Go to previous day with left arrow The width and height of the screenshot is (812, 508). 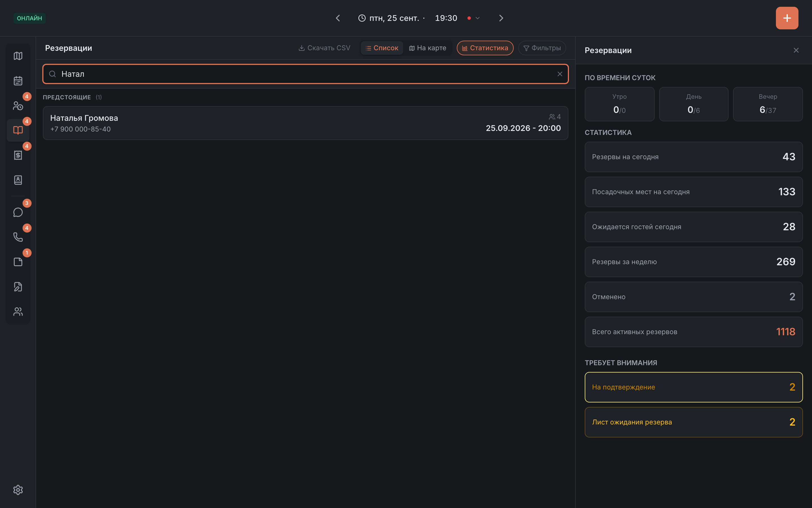click(x=338, y=18)
